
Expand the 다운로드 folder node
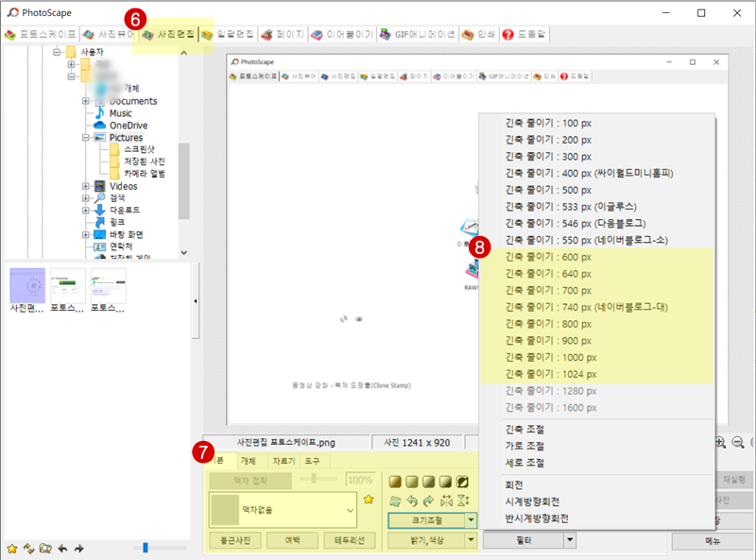tap(85, 211)
